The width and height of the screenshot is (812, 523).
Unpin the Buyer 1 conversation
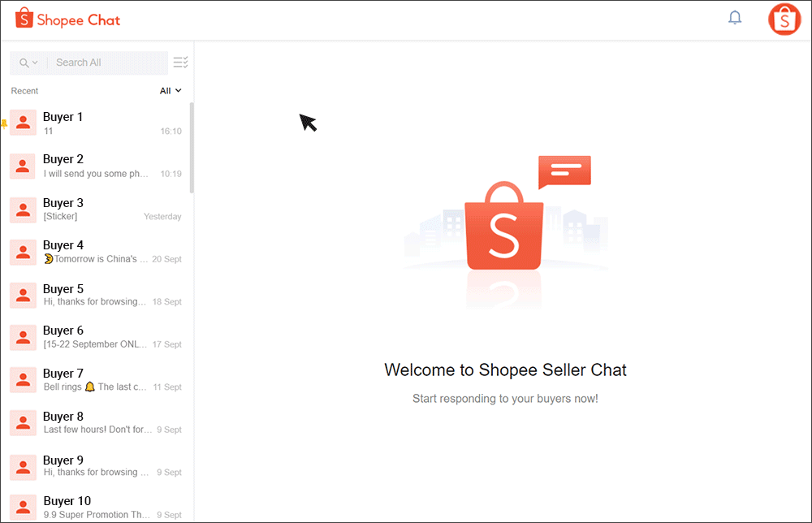[x=3, y=123]
